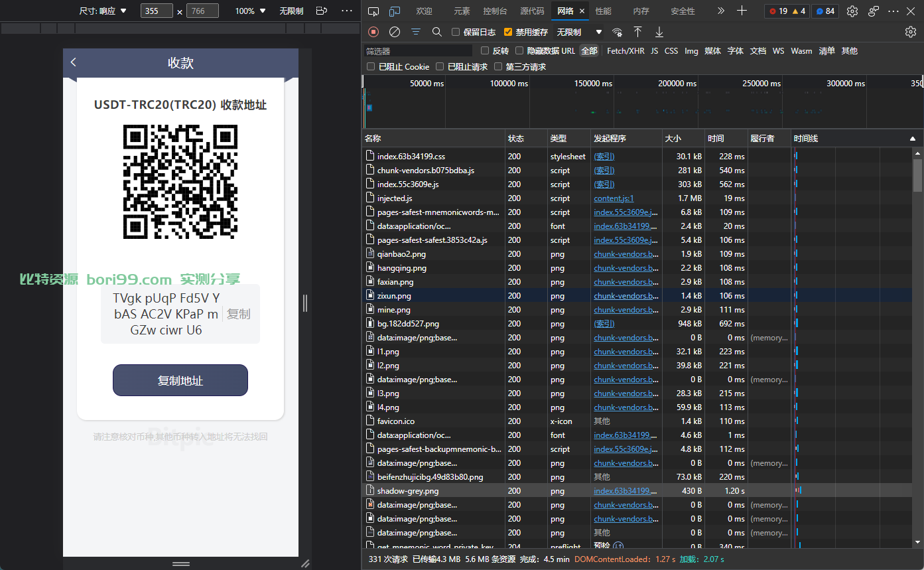The image size is (924, 570).
Task: Tick the 反转 filter checkbox
Action: pyautogui.click(x=485, y=50)
